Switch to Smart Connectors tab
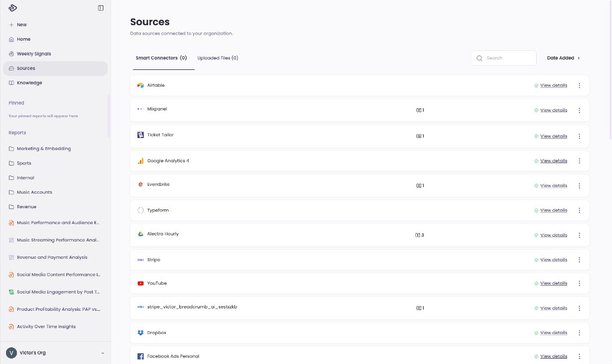 pos(161,58)
